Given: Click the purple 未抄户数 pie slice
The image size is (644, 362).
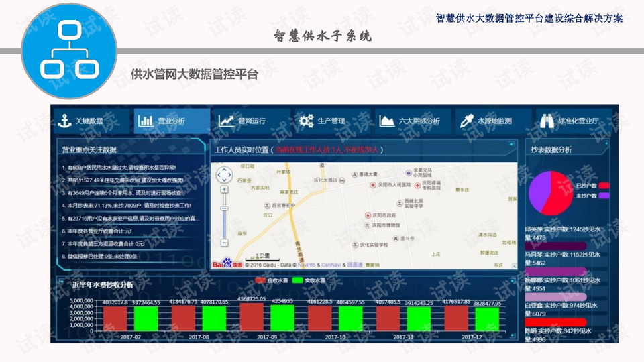Looking at the screenshot, I should pyautogui.click(x=539, y=190).
